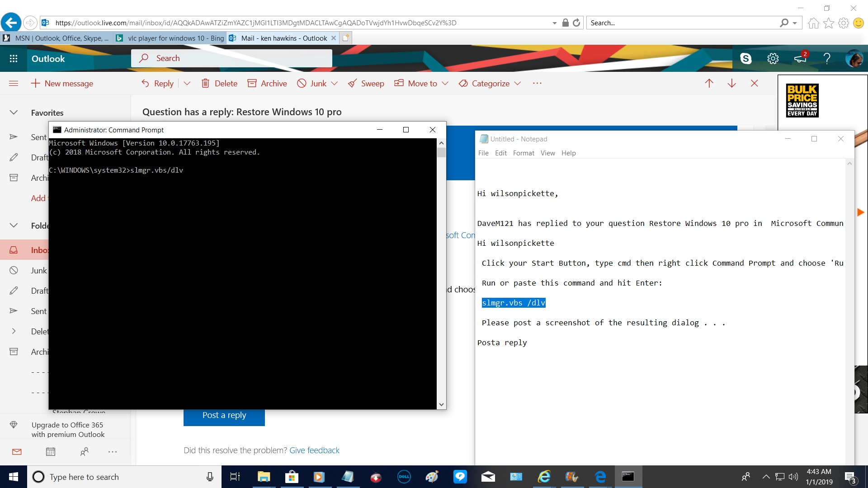Image resolution: width=868 pixels, height=488 pixels.
Task: Open Internet Explorer favorites star
Action: [829, 23]
